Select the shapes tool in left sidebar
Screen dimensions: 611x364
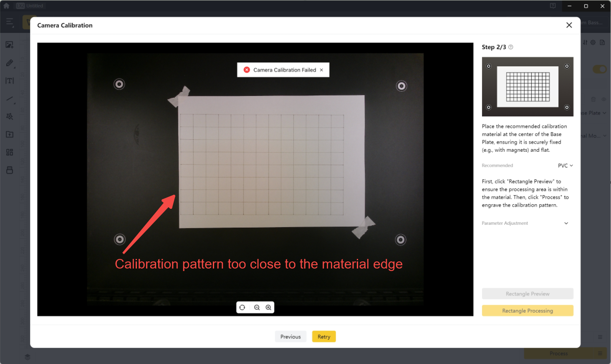[10, 117]
